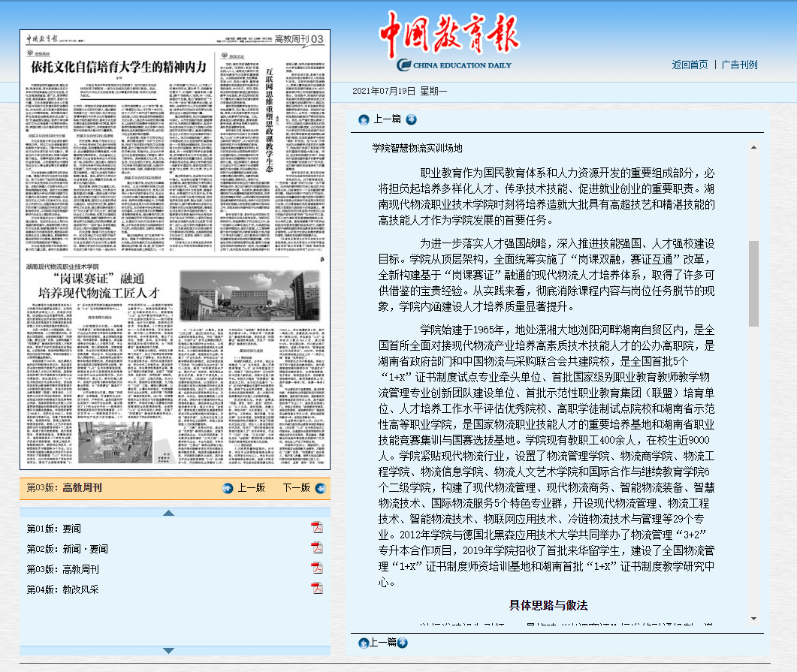Expand page list with down triangle
The image size is (797, 672).
point(169,651)
